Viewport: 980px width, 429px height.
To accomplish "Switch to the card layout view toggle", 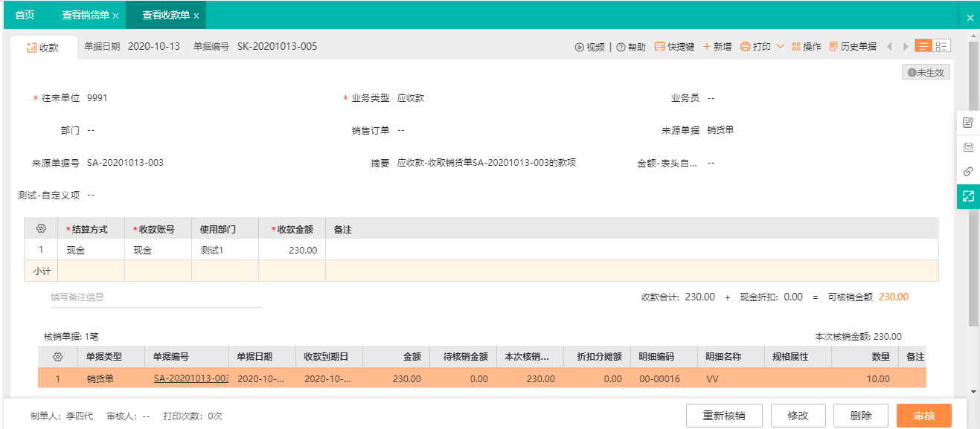I will (x=941, y=46).
